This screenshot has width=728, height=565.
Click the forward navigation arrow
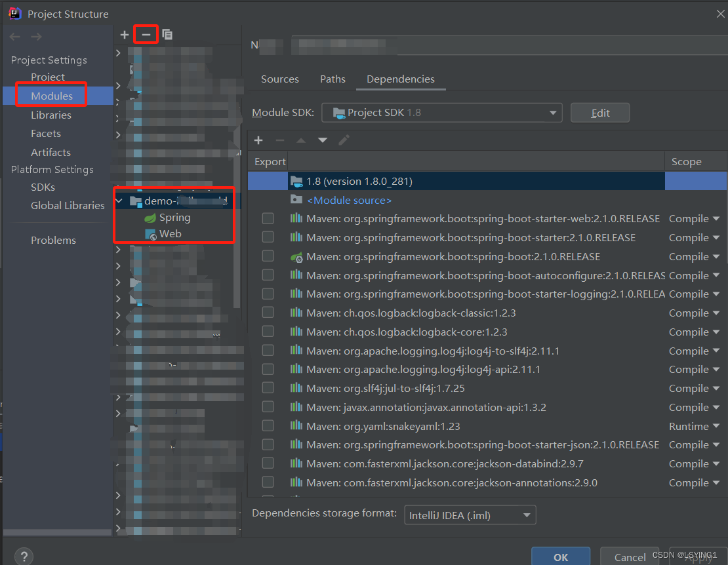point(36,37)
